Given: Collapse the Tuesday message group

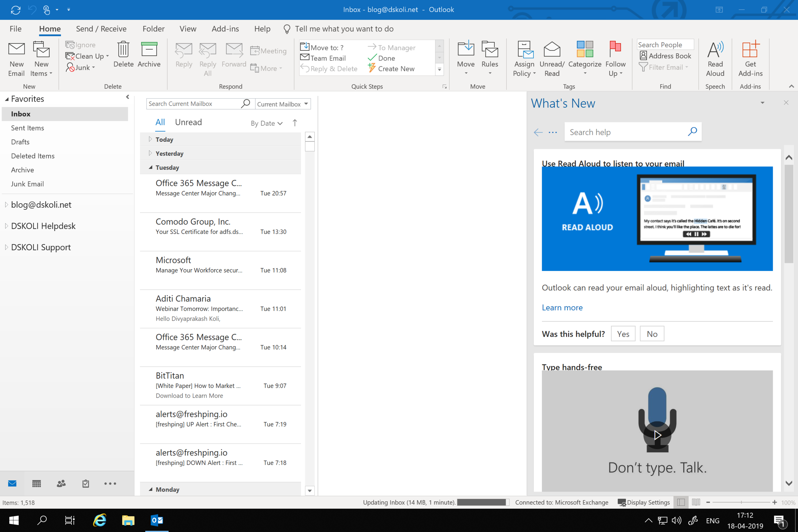Looking at the screenshot, I should [150, 167].
